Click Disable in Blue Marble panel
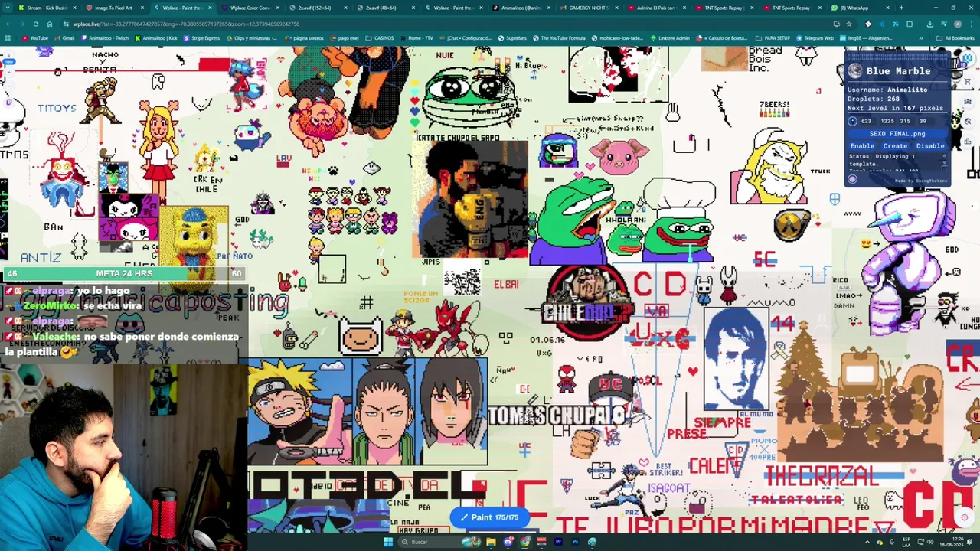Image resolution: width=980 pixels, height=551 pixels. pos(930,146)
